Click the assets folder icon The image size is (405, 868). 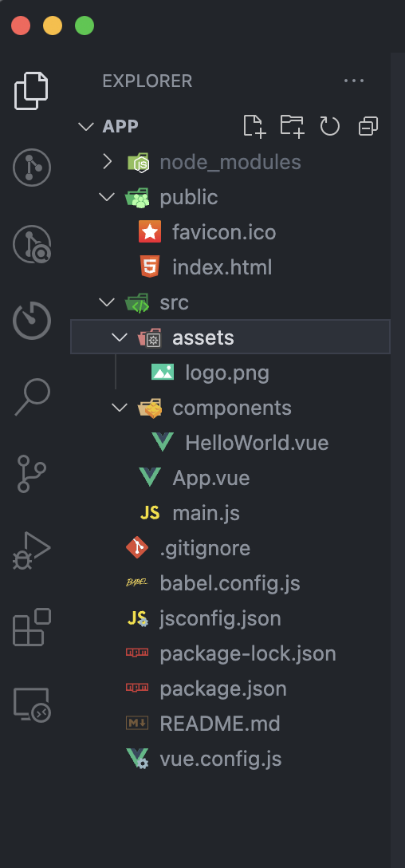(150, 337)
